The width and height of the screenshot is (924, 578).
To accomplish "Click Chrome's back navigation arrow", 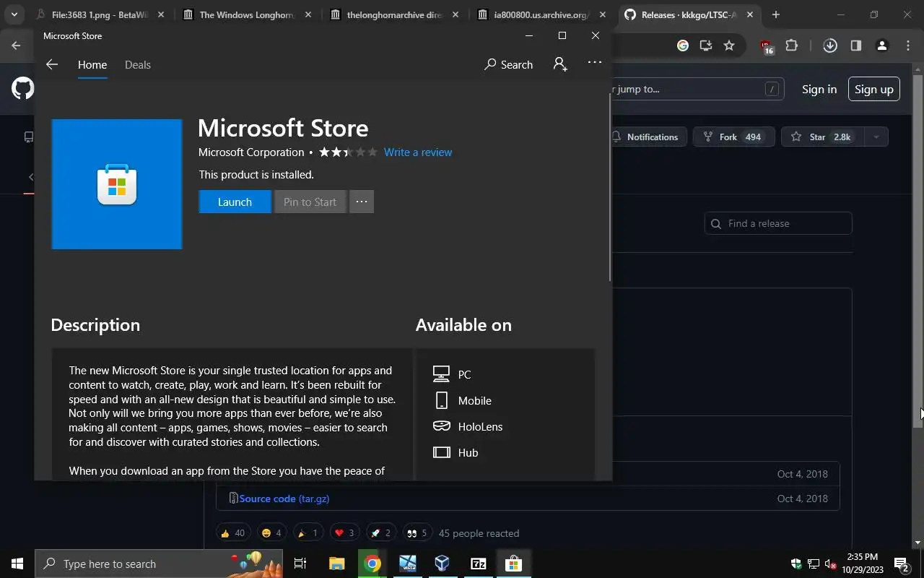I will coord(16,46).
